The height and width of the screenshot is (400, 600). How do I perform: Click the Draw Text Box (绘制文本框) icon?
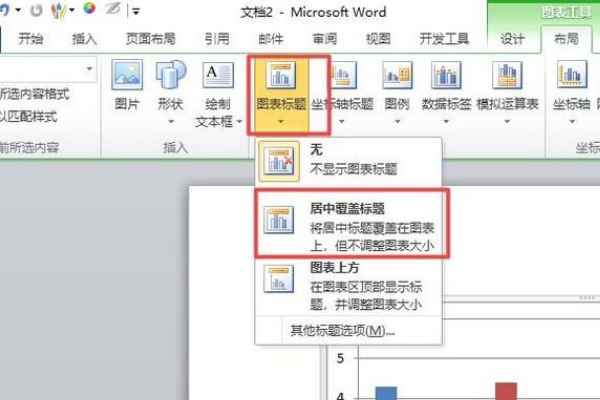(218, 75)
